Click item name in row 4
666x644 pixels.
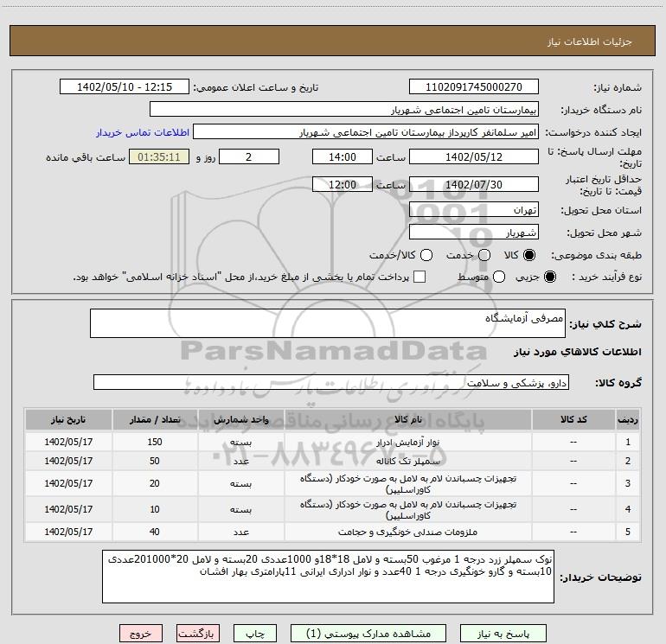(x=407, y=509)
